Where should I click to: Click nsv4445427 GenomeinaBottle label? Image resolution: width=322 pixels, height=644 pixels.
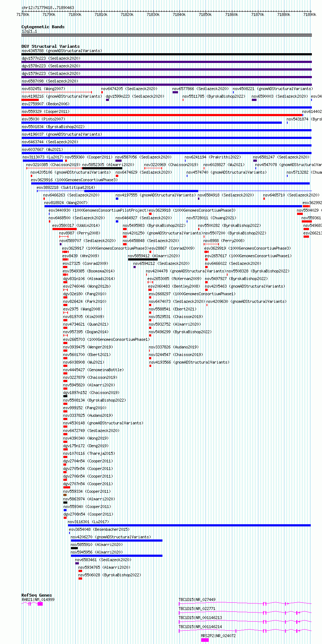coord(93,370)
